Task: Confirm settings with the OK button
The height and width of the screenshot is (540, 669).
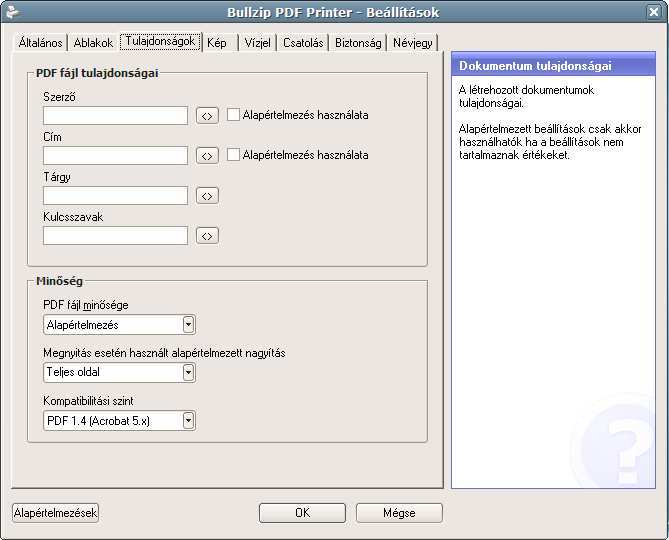Action: (x=303, y=513)
